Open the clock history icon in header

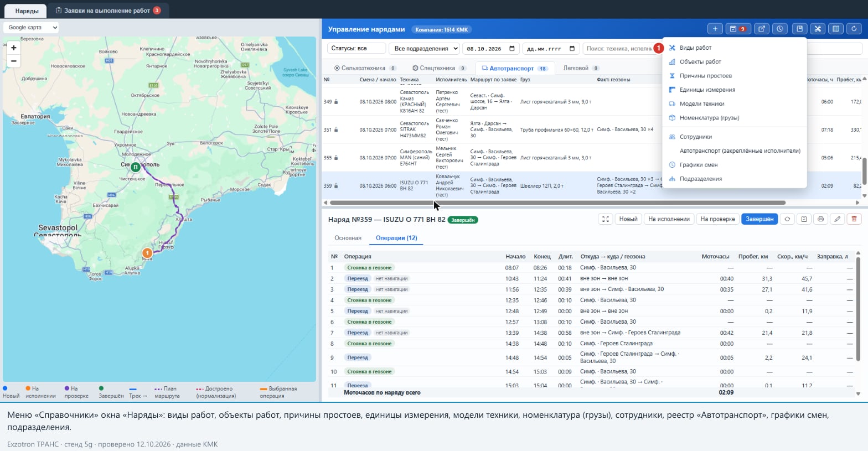[780, 29]
